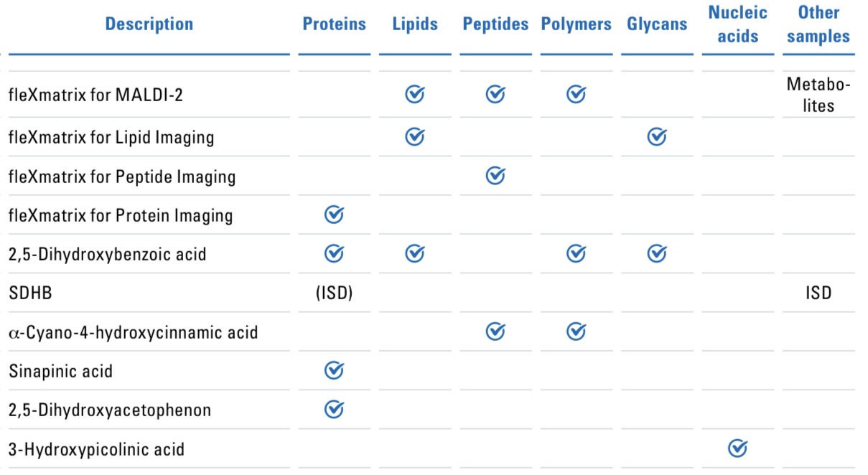Click Proteins checkmark for 2,5-Dihydroxyacetophenon
Screen dimensions: 868x475
coord(334,409)
